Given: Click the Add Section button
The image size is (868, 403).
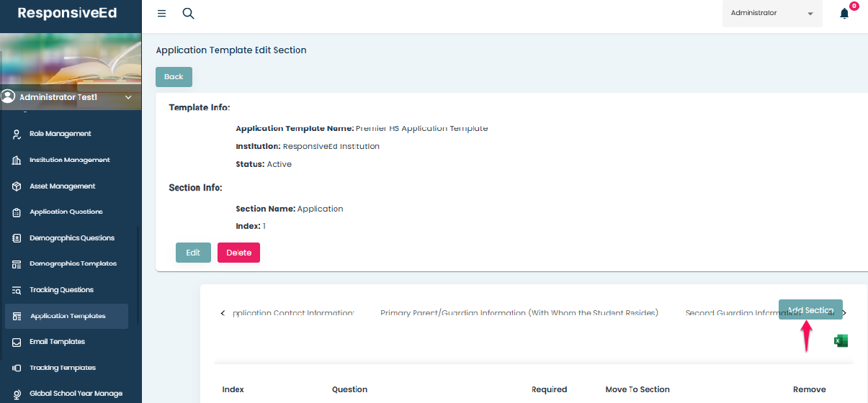Looking at the screenshot, I should pyautogui.click(x=810, y=310).
